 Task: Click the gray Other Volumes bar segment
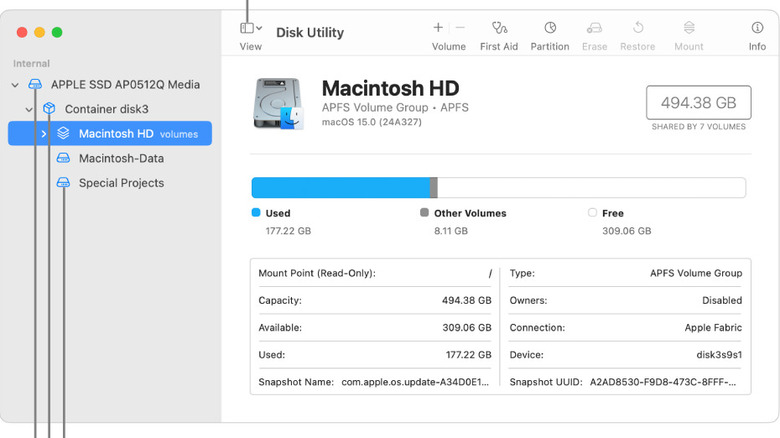click(434, 188)
